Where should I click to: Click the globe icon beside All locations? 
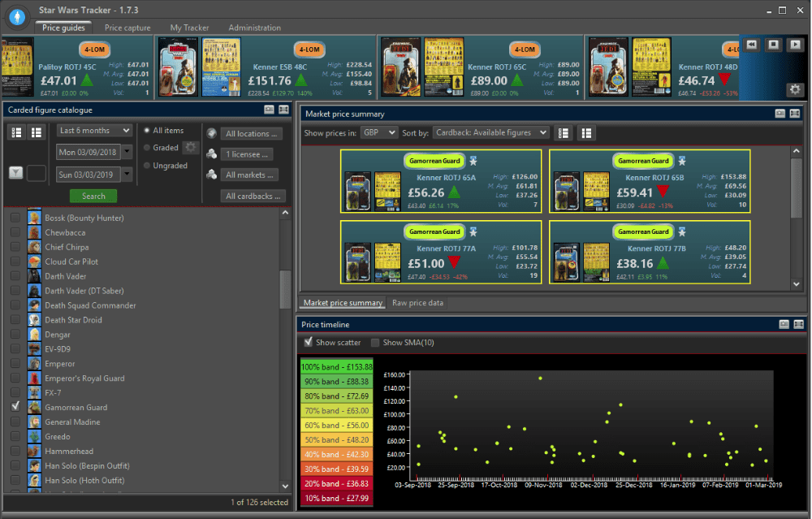212,133
